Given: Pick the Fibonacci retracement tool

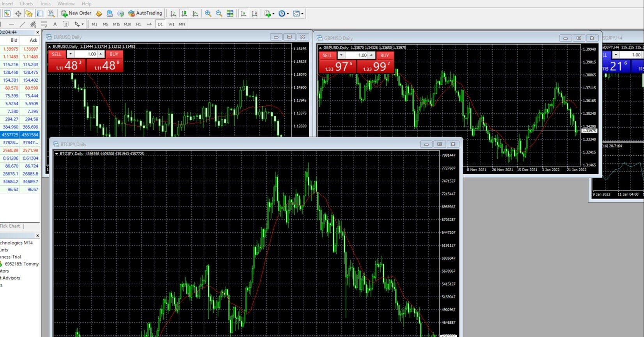Looking at the screenshot, I should tap(44, 24).
